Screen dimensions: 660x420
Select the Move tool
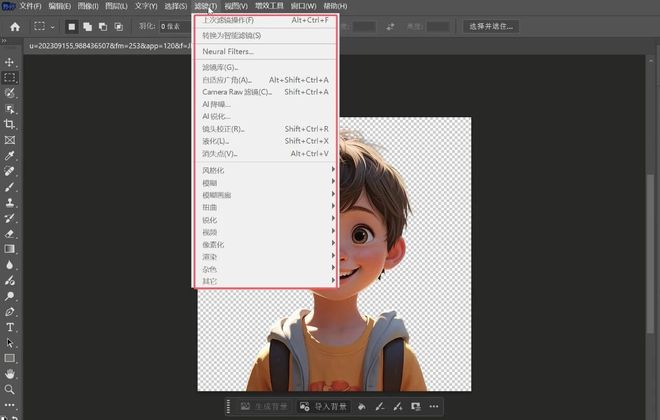point(9,62)
